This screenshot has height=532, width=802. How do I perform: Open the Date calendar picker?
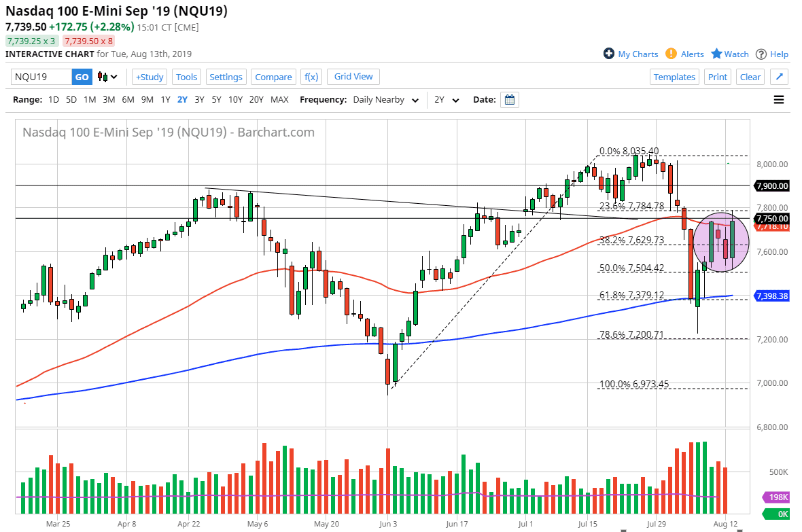coord(509,99)
